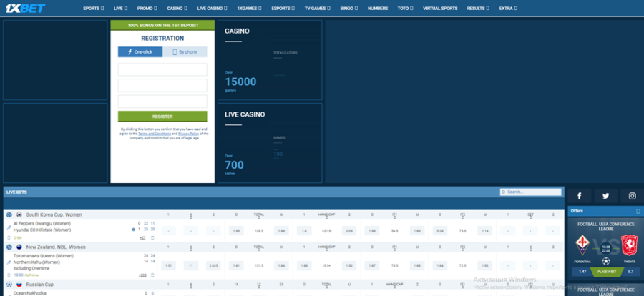644x296 pixels.
Task: Open Privacy Policy link
Action: (x=188, y=134)
